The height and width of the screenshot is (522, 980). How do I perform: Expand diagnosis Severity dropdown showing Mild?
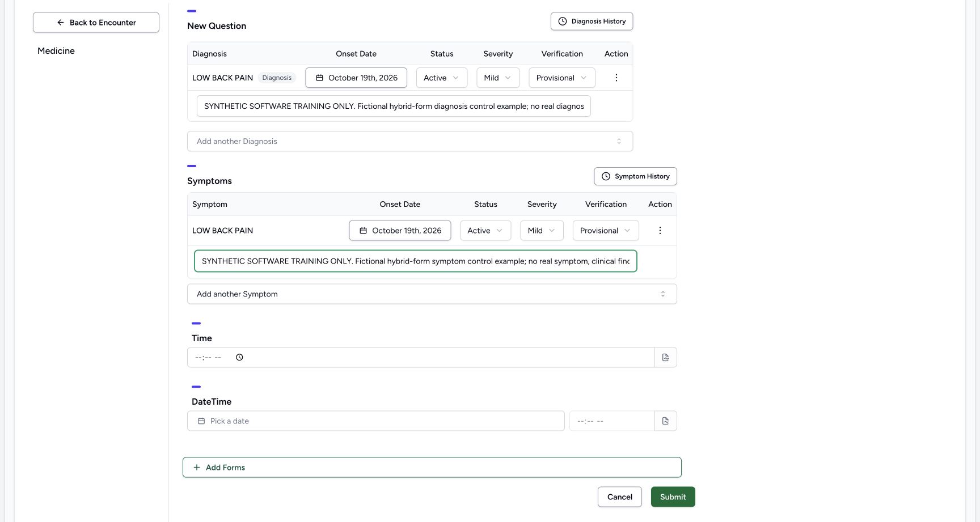pyautogui.click(x=498, y=78)
